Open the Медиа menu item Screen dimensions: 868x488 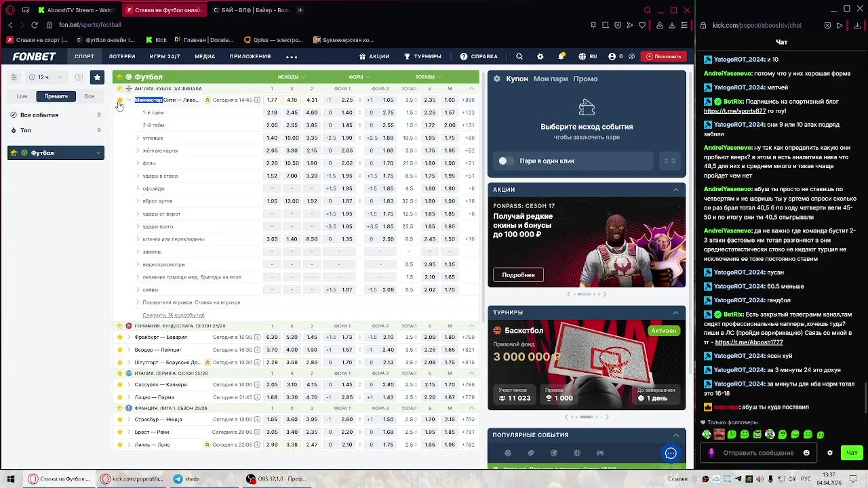point(205,57)
